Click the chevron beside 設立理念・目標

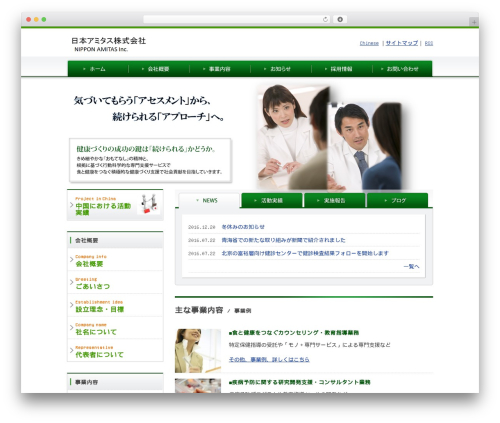pyautogui.click(x=71, y=305)
